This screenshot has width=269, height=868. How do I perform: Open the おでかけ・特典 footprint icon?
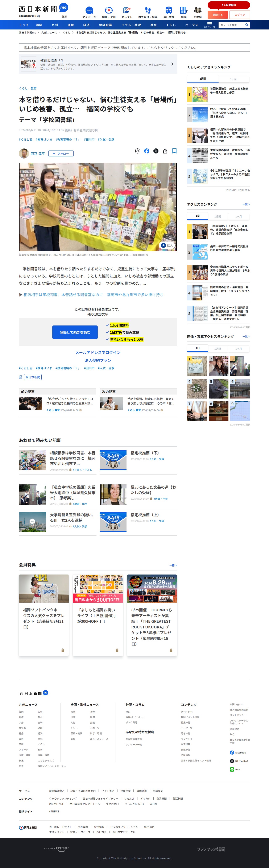pyautogui.click(x=148, y=12)
